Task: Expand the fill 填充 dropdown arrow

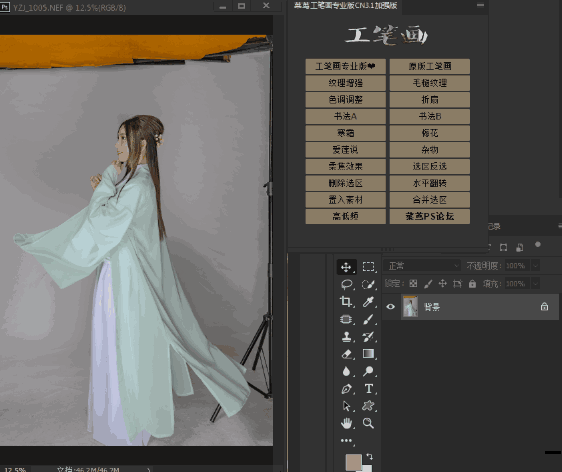Action: pyautogui.click(x=535, y=284)
